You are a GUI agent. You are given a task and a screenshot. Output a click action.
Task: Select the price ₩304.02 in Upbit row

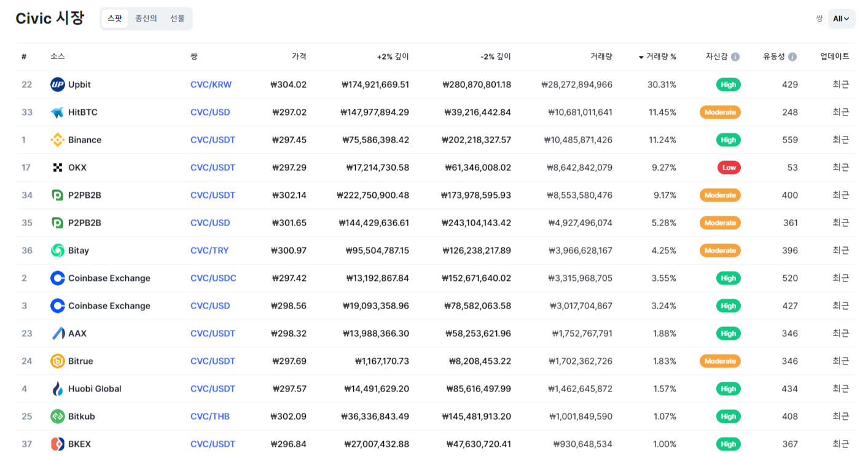288,85
